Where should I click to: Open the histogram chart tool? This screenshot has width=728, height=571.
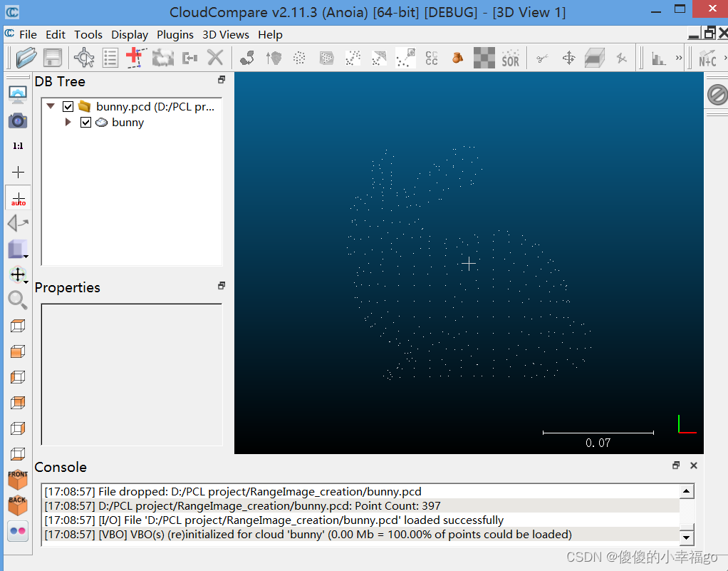[x=659, y=58]
